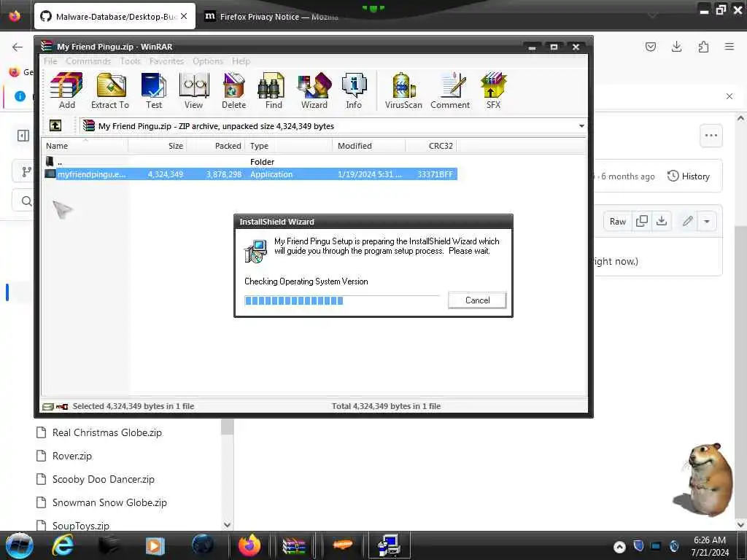Cancel the InstallShield Wizard

[x=477, y=300]
